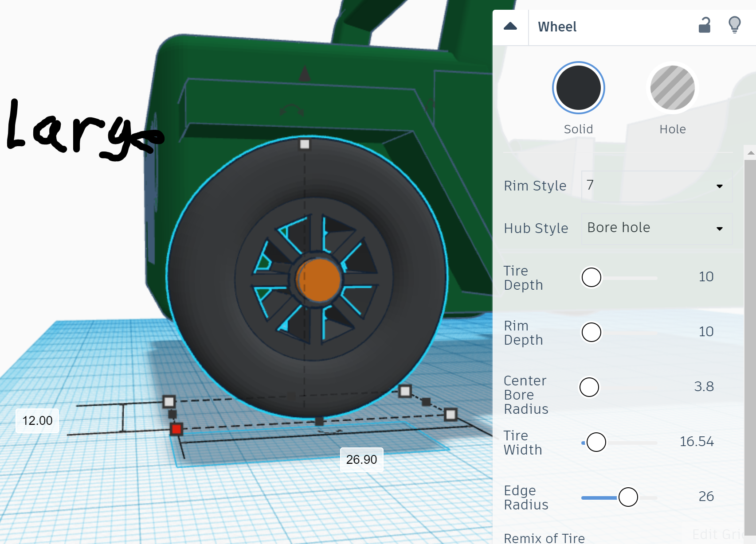Toggle the lock editing icon
The width and height of the screenshot is (756, 544).
705,25
